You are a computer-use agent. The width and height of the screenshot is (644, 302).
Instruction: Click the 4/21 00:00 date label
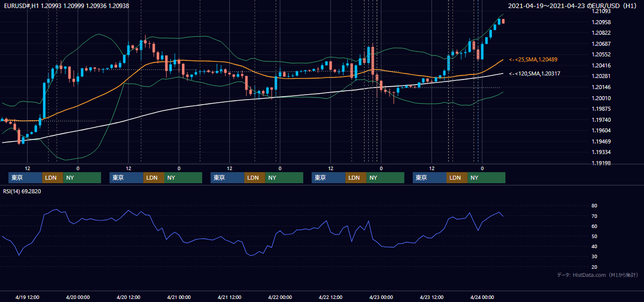179,297
